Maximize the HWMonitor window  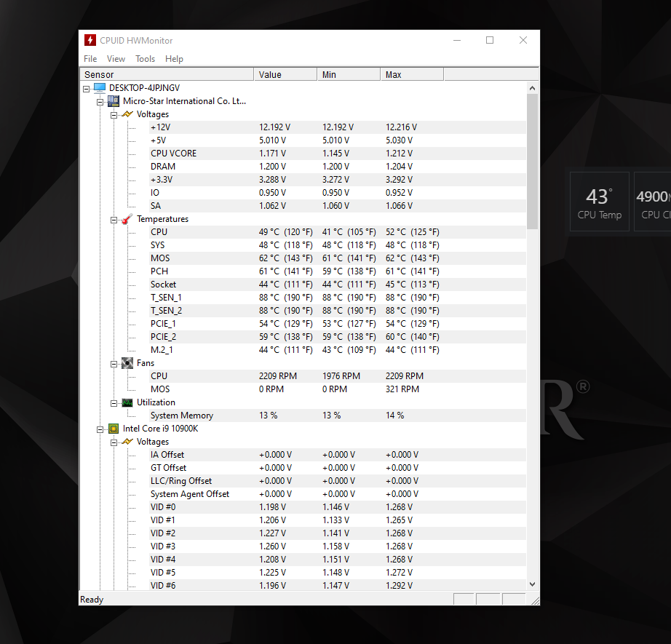(490, 40)
